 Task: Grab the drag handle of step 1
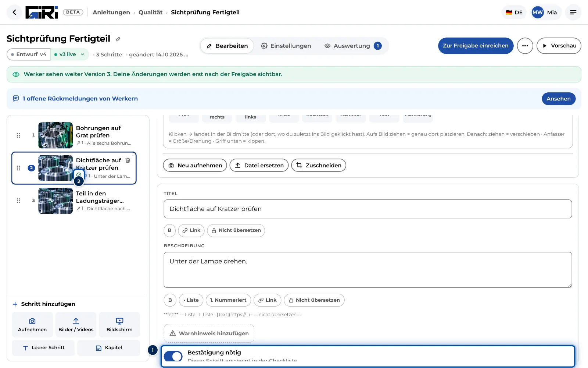(x=18, y=135)
